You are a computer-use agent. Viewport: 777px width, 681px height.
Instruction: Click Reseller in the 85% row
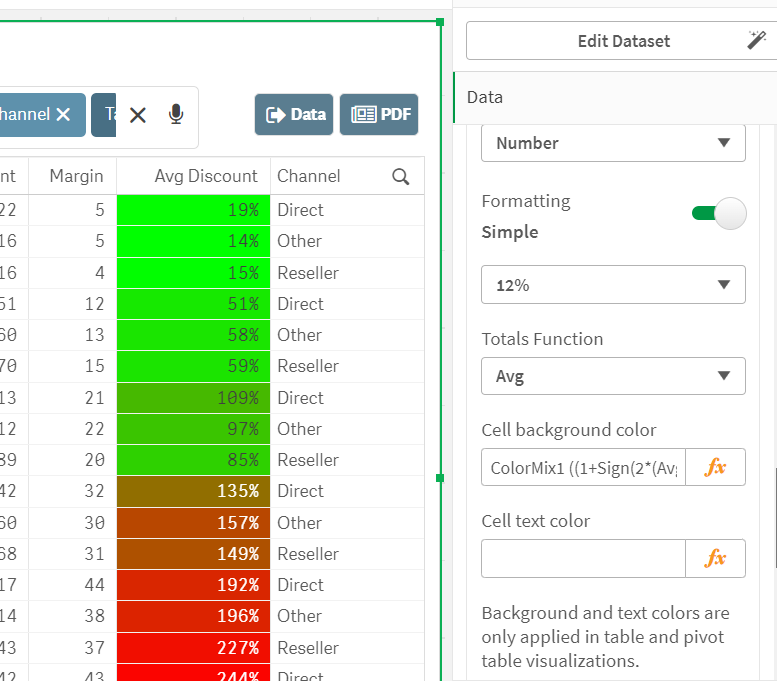[308, 460]
